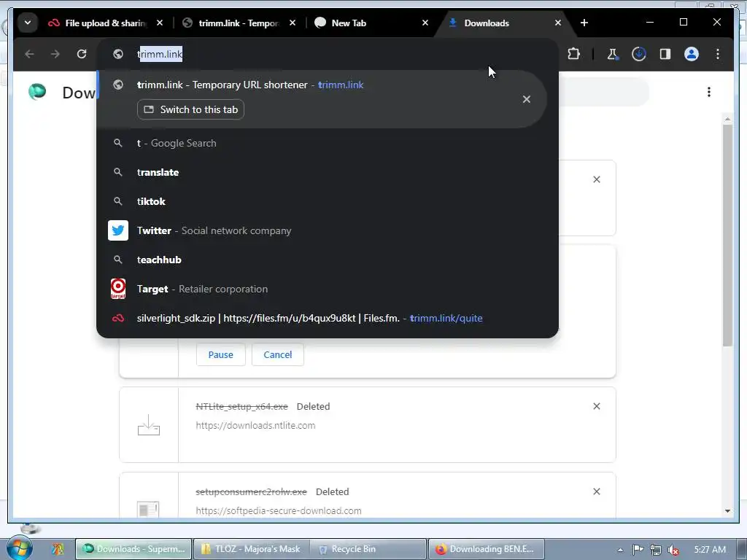Reload the page

[82, 54]
